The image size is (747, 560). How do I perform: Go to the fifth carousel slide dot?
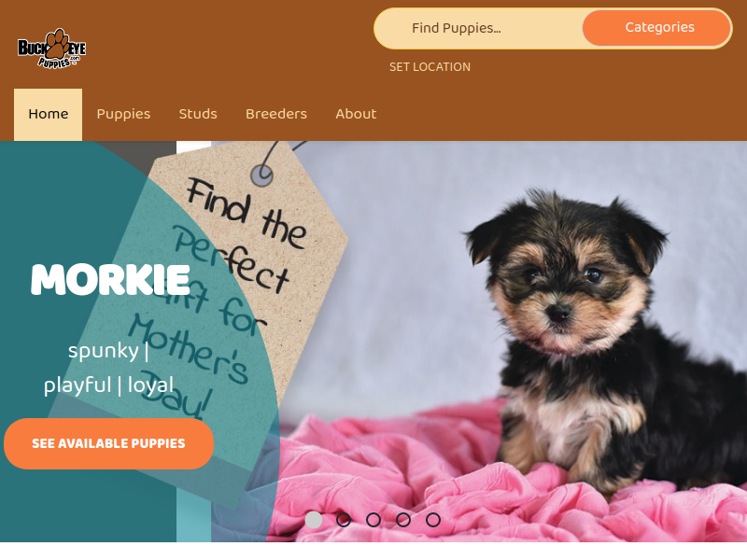(x=433, y=520)
